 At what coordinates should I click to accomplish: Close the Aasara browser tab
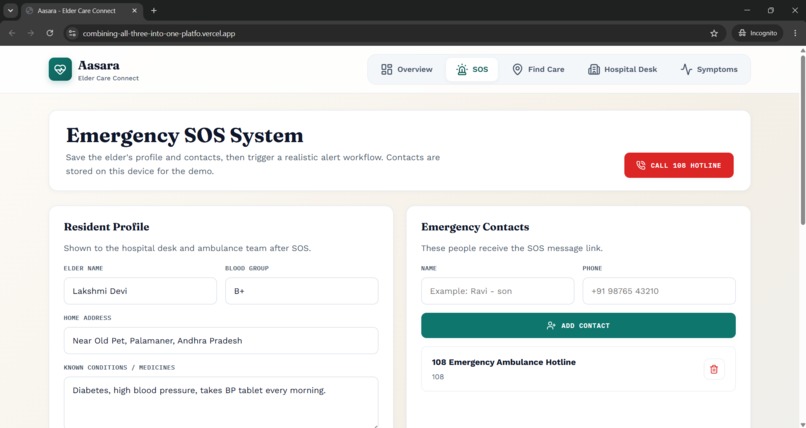tap(135, 10)
